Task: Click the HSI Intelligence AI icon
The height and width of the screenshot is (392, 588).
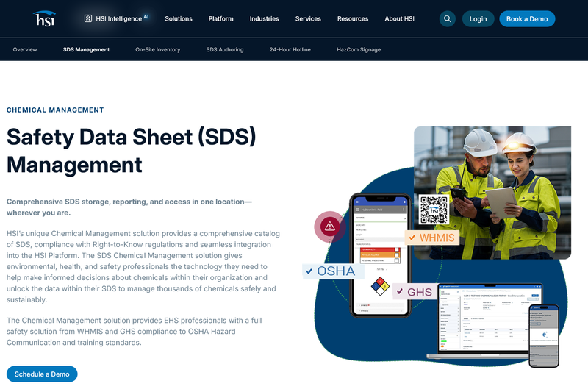Action: click(x=88, y=18)
